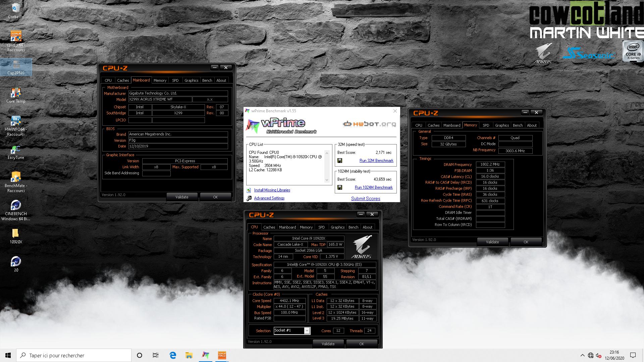Viewport: 644px width, 362px height.
Task: Click the Core Speed 4402.1 MHz value
Action: [289, 301]
